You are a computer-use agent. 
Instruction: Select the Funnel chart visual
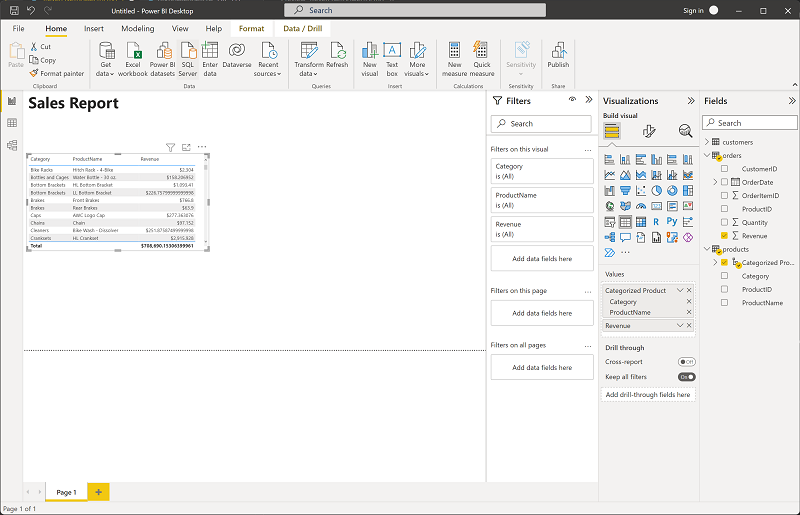tap(625, 191)
